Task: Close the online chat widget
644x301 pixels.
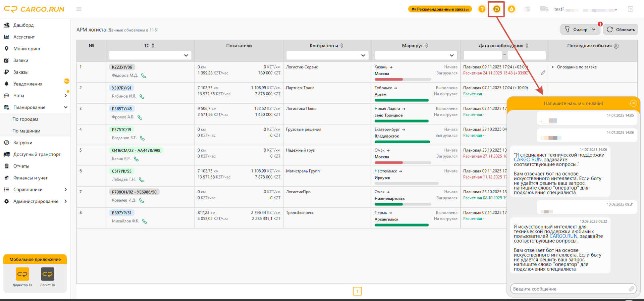Action: [633, 103]
